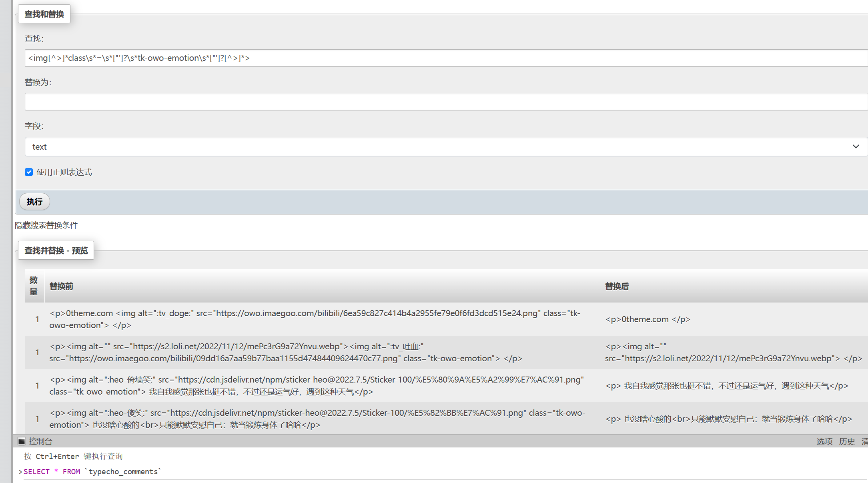Click the 替换后 column header
The width and height of the screenshot is (868, 483).
click(x=617, y=286)
